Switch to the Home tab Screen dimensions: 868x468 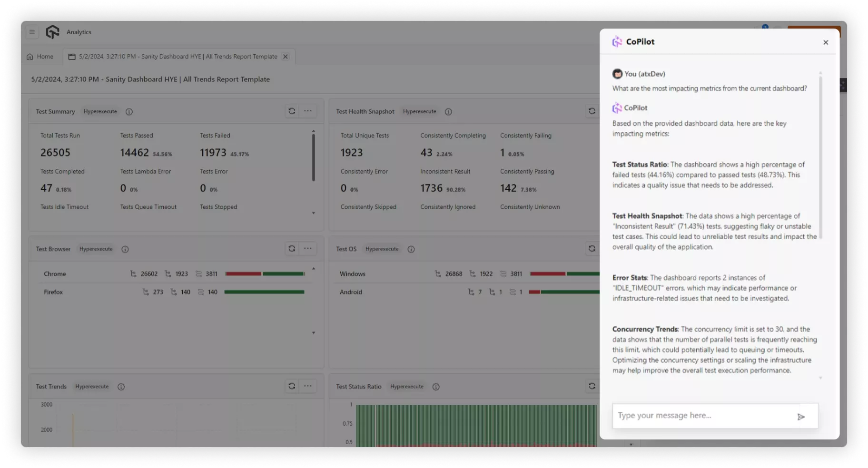coord(40,57)
